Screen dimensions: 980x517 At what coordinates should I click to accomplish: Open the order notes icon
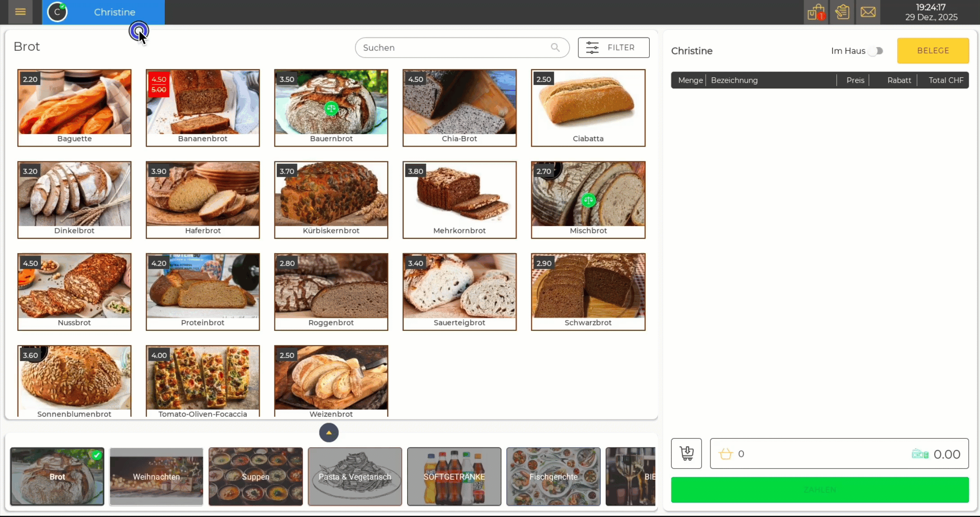click(x=842, y=12)
